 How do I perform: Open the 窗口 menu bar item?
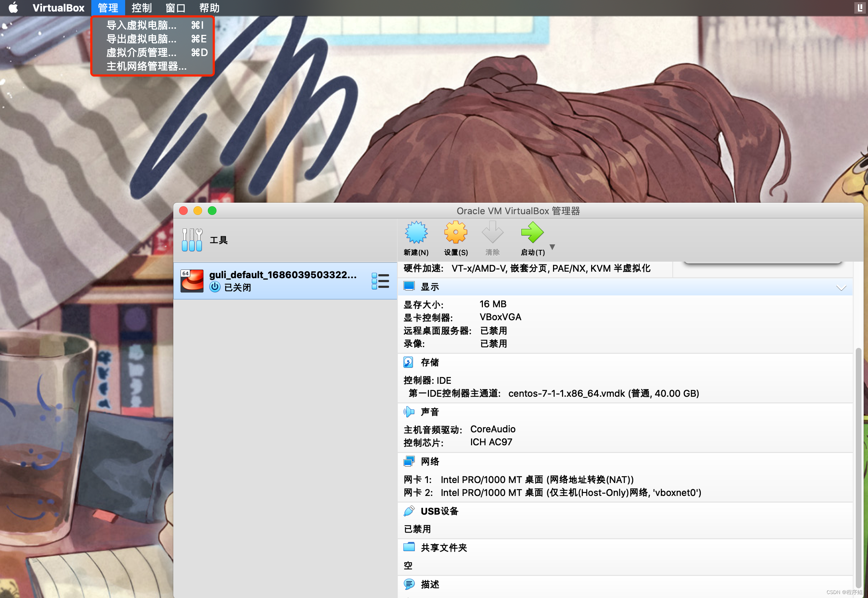[x=175, y=8]
